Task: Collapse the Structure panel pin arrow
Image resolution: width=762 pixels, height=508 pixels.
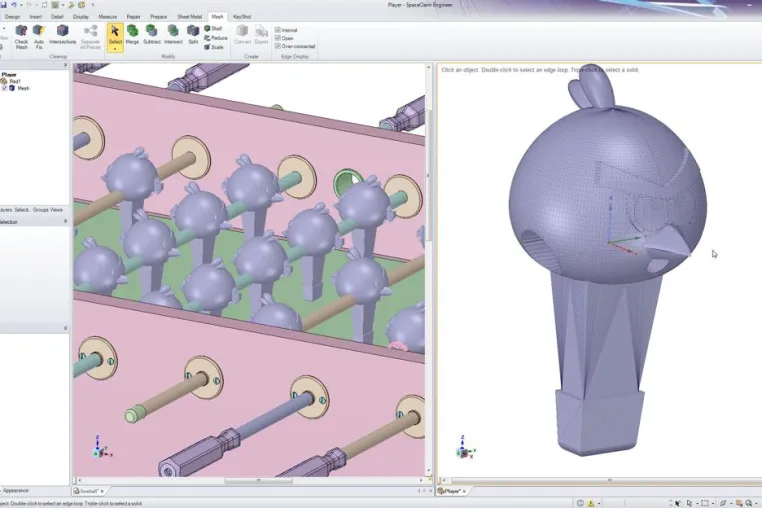Action: [66, 65]
